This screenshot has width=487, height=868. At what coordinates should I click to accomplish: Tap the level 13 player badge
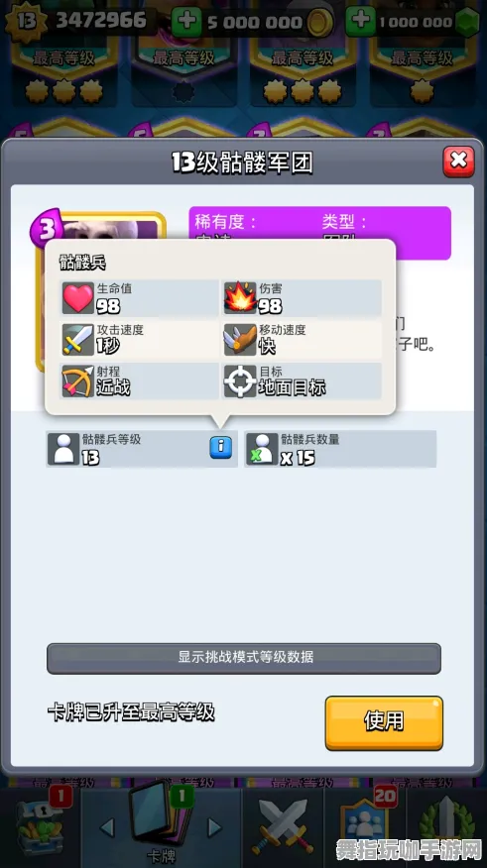[x=26, y=21]
